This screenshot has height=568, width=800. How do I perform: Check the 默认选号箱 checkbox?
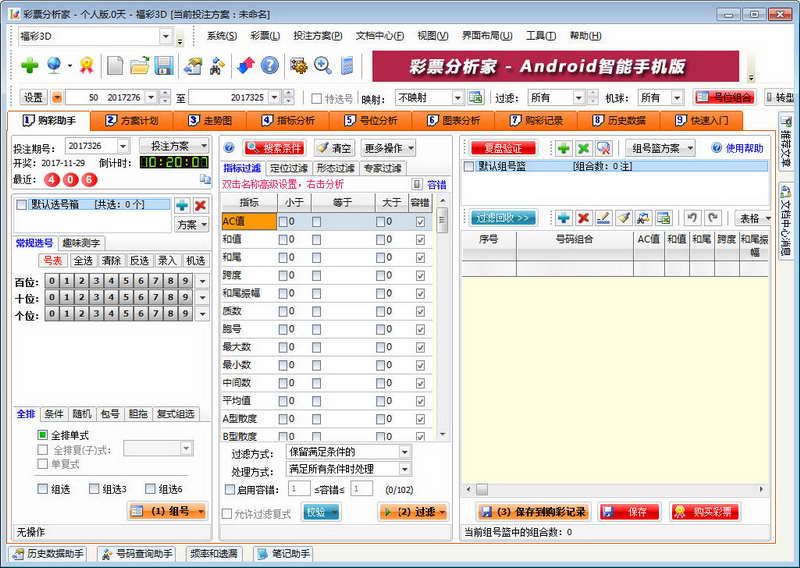21,205
